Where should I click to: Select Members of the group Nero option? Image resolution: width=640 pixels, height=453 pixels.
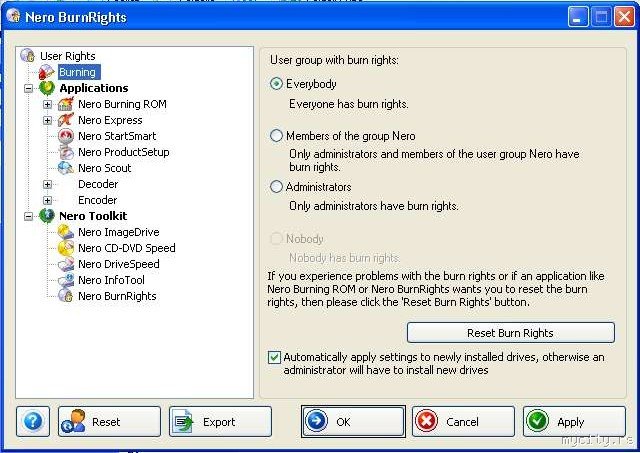click(276, 135)
